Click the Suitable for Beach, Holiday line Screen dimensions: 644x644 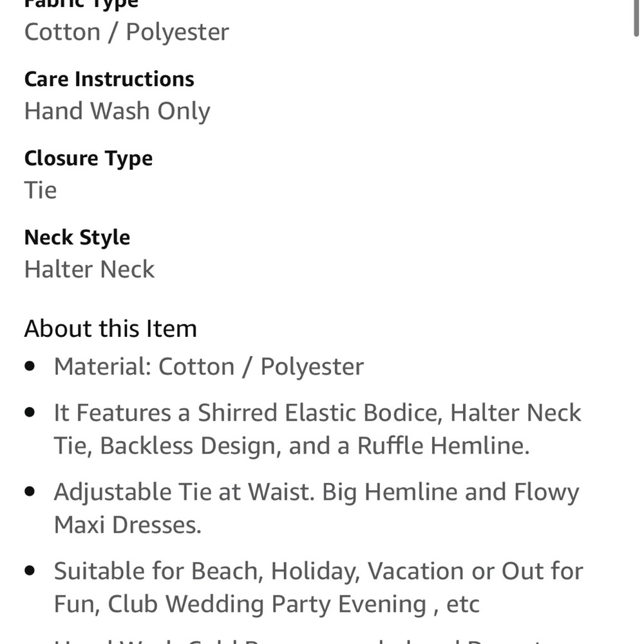click(318, 571)
